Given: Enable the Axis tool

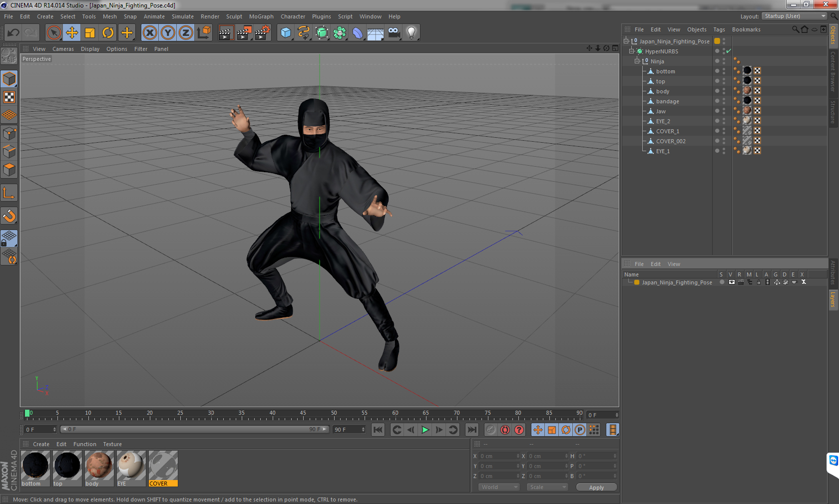Looking at the screenshot, I should click(9, 193).
